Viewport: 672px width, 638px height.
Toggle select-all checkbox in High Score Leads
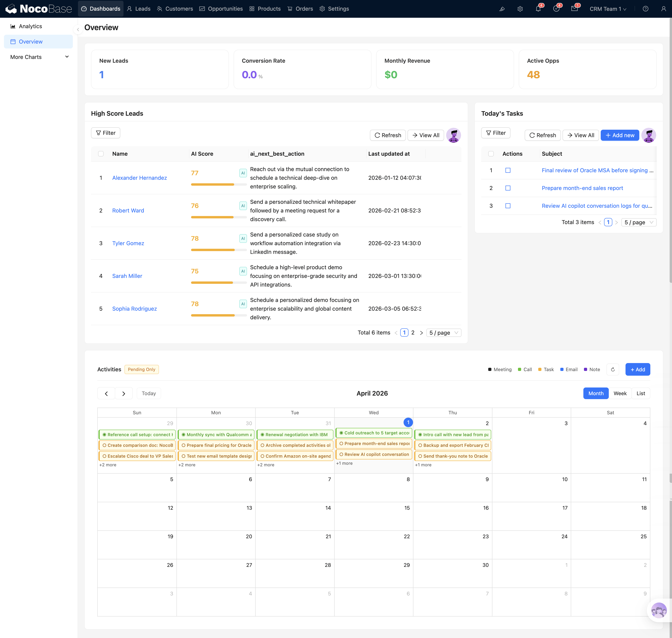101,154
